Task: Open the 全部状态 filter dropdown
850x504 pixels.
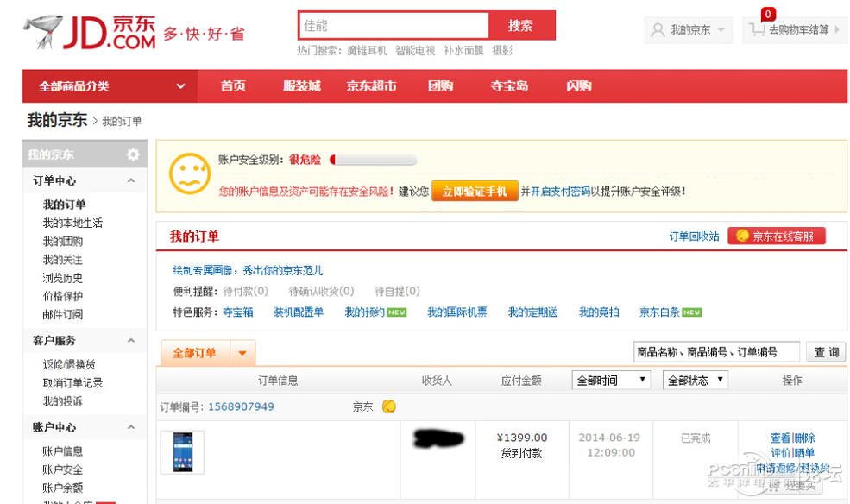Action: click(x=695, y=380)
